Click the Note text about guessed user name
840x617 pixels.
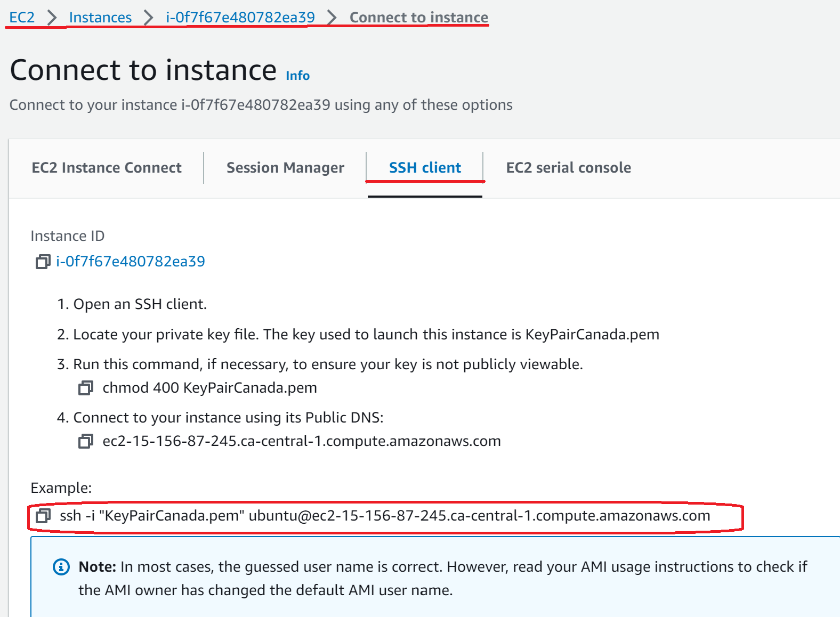443,579
